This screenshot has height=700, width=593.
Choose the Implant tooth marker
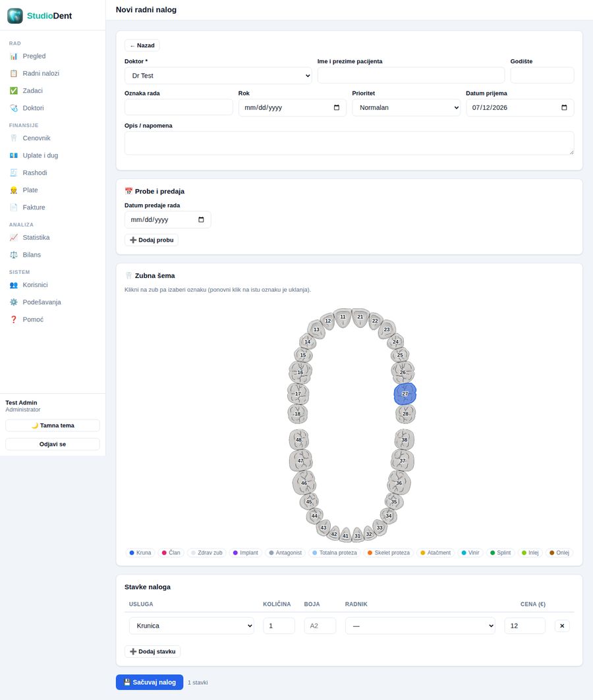[x=246, y=552]
